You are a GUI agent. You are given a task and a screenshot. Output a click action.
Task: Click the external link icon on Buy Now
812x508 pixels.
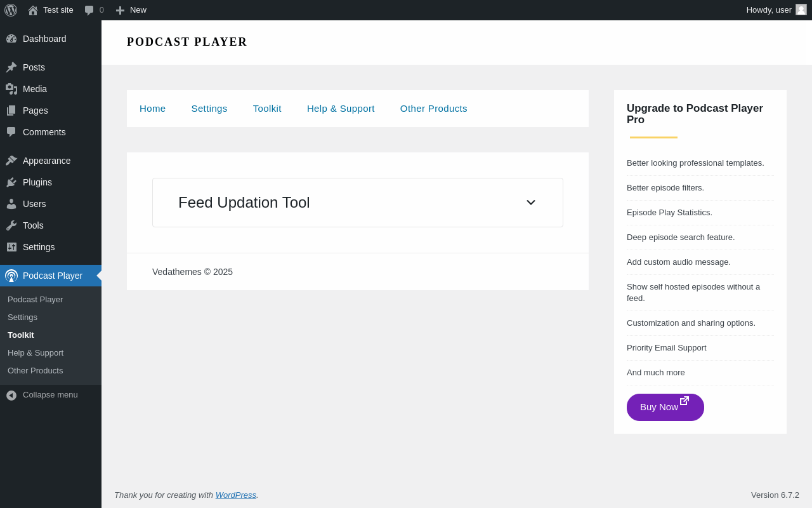coord(684,401)
